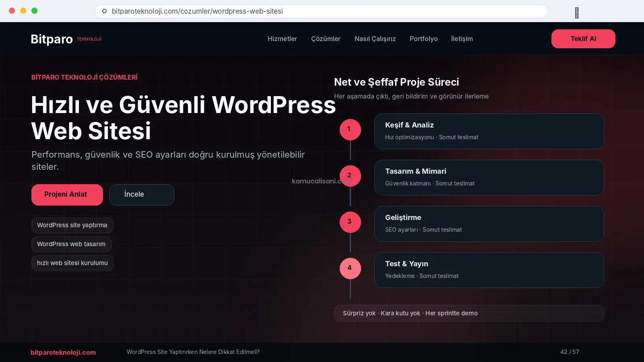Click 'Hızlı ve Güvenli WordPress Web Sitesi' headline
Viewport: 644px width, 362px height.
(x=183, y=117)
